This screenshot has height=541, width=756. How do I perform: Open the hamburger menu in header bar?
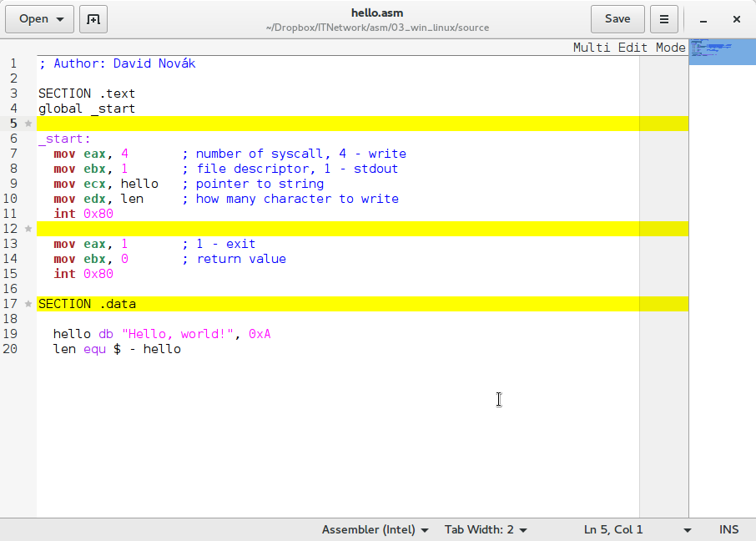(663, 19)
